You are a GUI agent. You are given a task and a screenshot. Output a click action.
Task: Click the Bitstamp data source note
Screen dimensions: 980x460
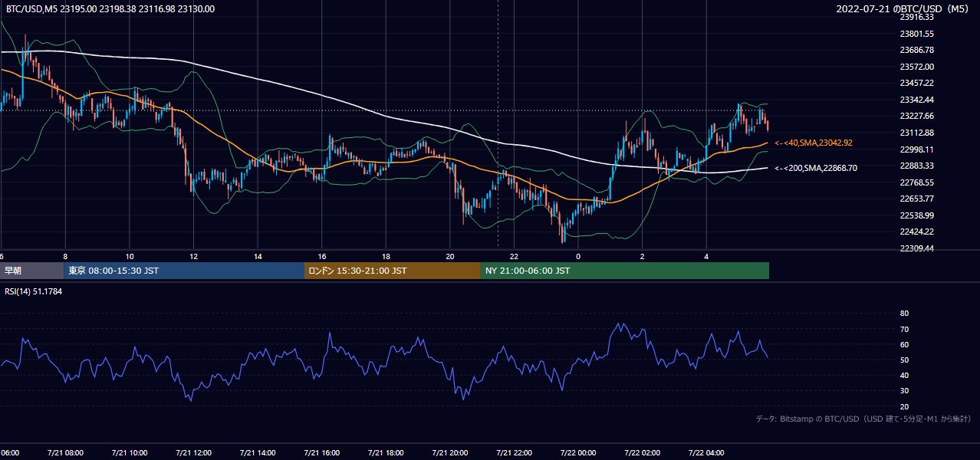click(x=863, y=419)
